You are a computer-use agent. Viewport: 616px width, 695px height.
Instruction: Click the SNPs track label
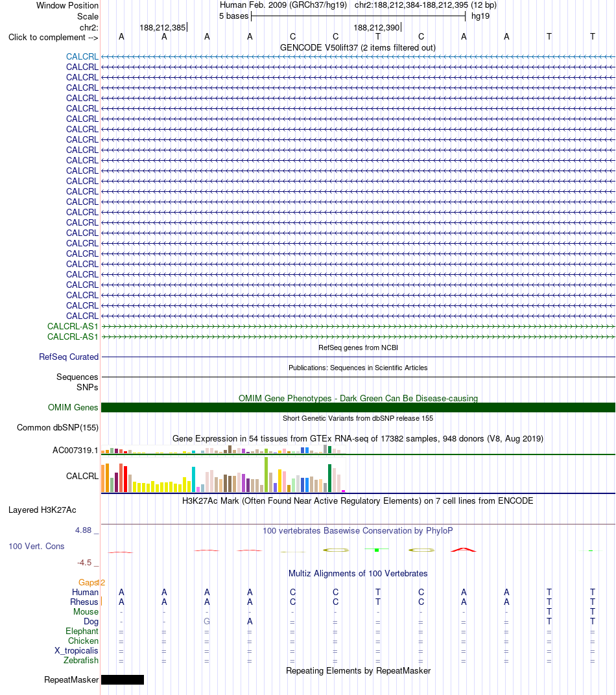click(88, 387)
